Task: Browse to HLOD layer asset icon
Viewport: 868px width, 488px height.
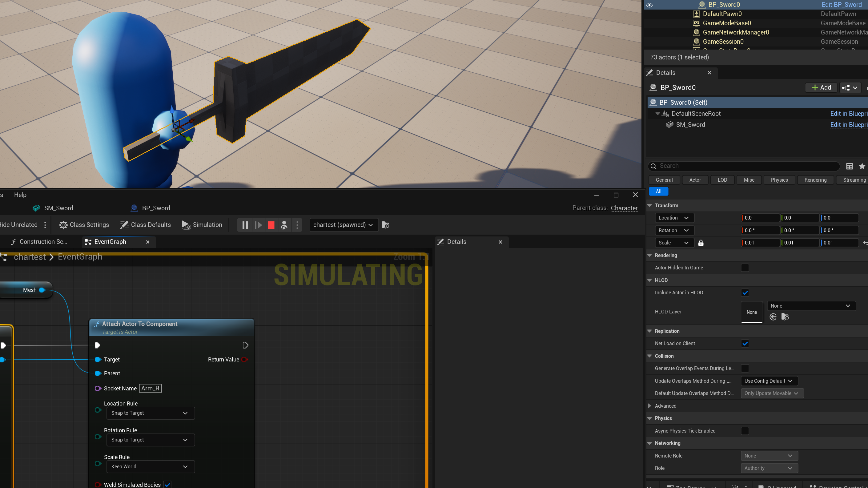Action: pyautogui.click(x=785, y=317)
